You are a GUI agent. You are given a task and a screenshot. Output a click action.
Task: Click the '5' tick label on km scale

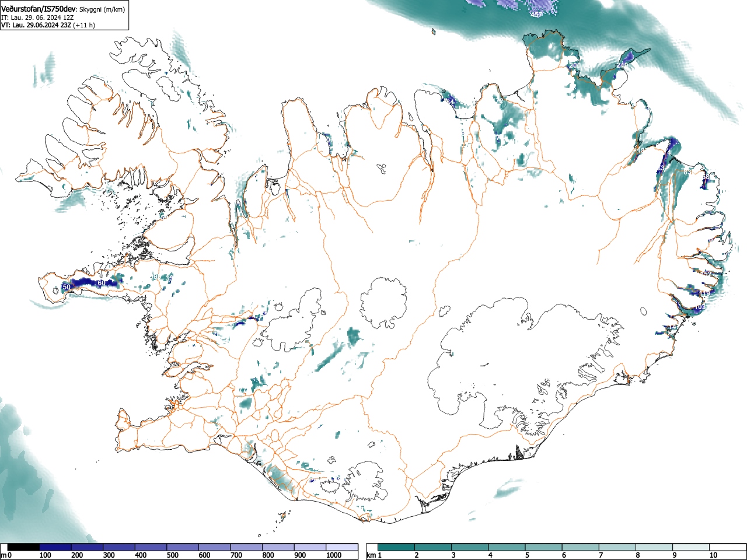(x=527, y=555)
